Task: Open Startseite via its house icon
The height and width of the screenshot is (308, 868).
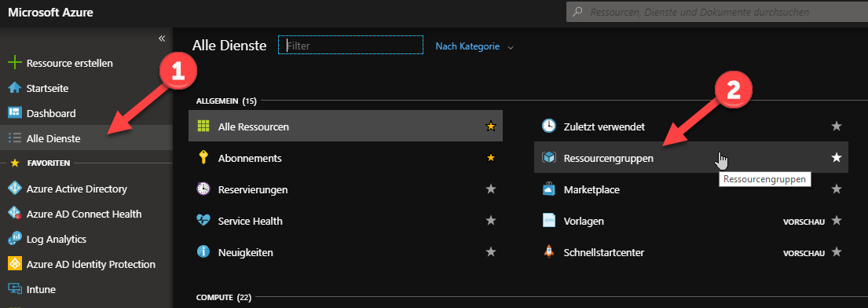Action: coord(14,88)
